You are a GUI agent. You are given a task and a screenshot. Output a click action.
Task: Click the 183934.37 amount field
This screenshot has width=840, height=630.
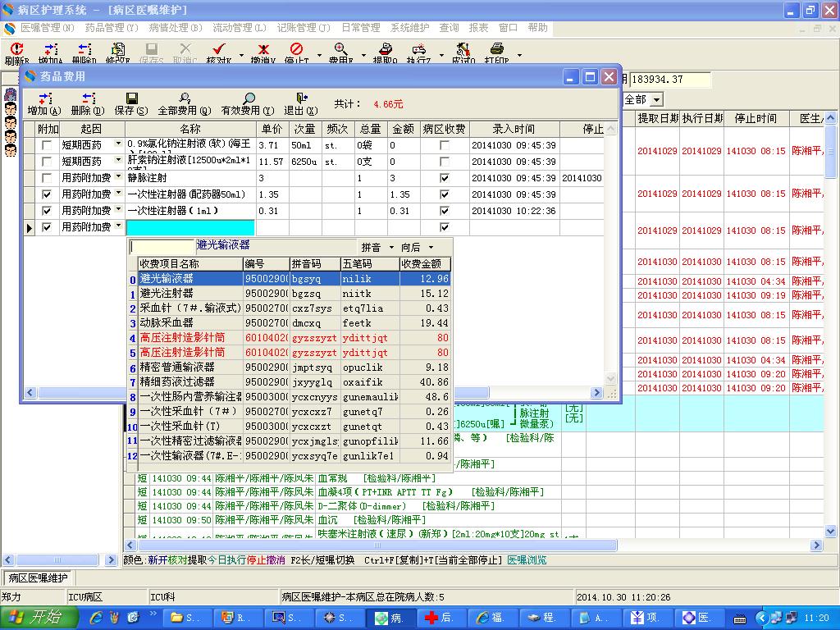pyautogui.click(x=670, y=80)
